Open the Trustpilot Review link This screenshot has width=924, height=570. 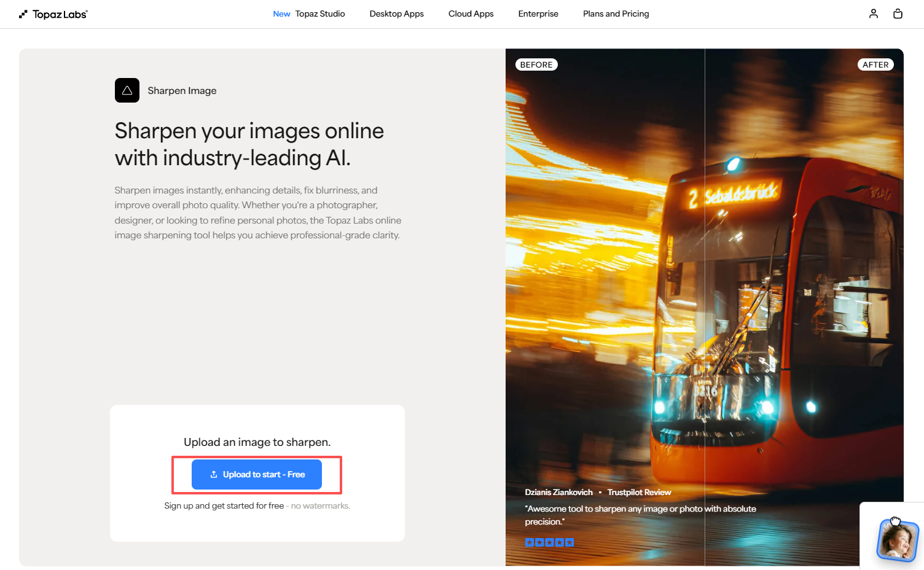[639, 492]
